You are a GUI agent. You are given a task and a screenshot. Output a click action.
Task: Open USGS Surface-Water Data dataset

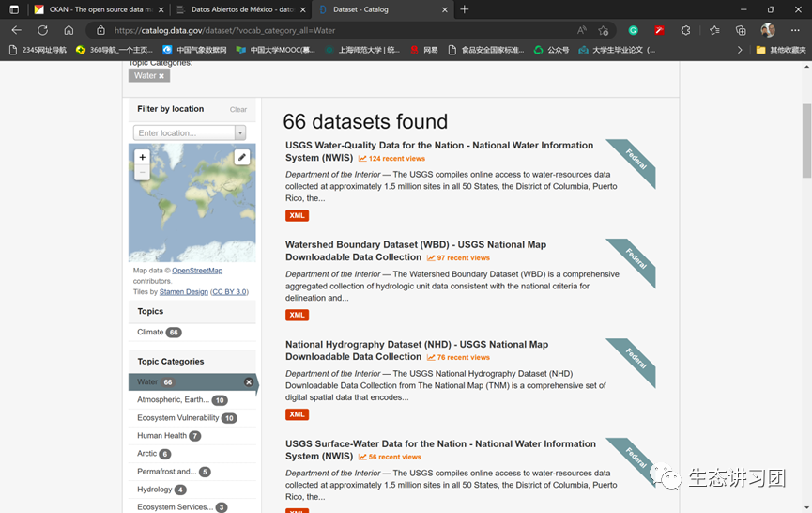click(440, 450)
